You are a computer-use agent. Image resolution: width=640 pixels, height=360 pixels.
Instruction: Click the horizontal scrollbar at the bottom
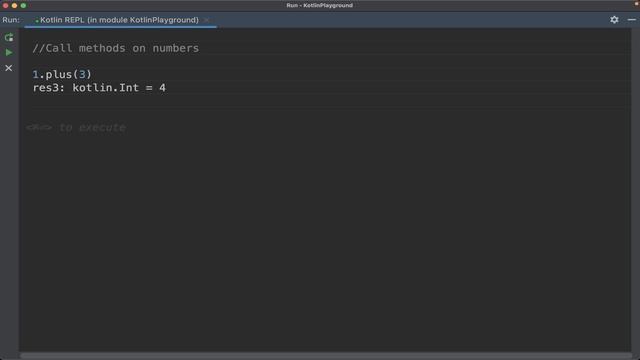point(326,356)
